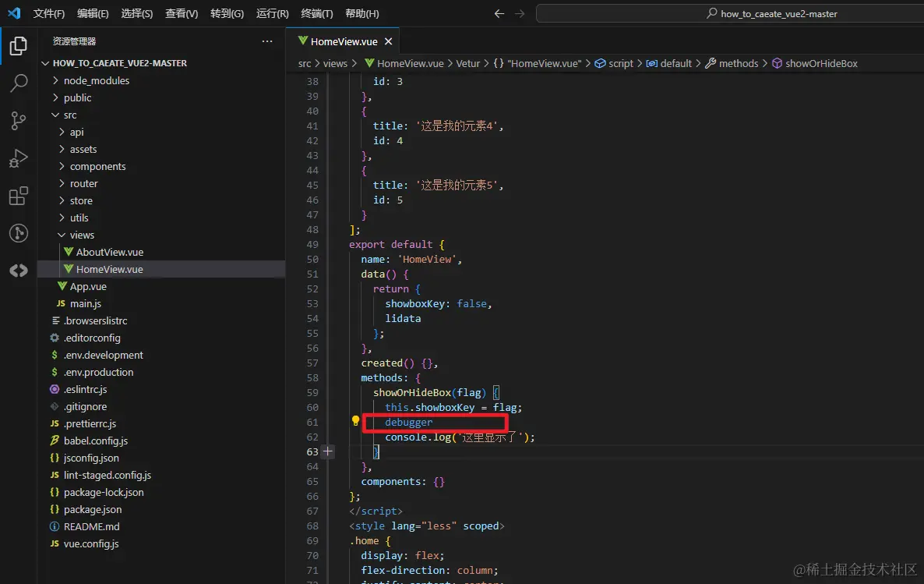
Task: Close the HomeView.vue editor tab
Action: tap(388, 41)
